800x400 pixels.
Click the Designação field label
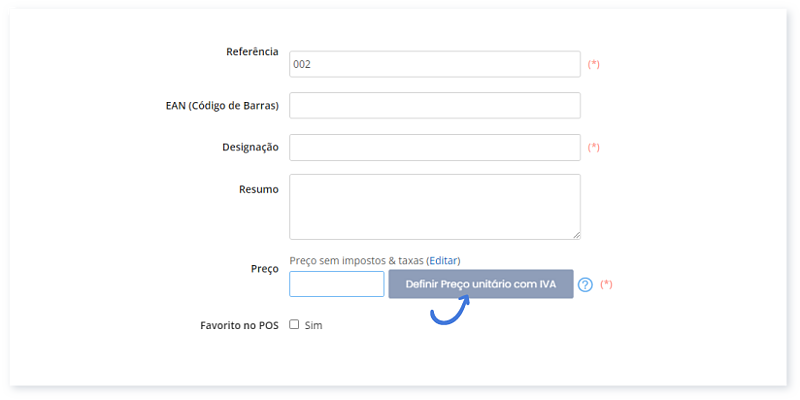click(x=251, y=147)
